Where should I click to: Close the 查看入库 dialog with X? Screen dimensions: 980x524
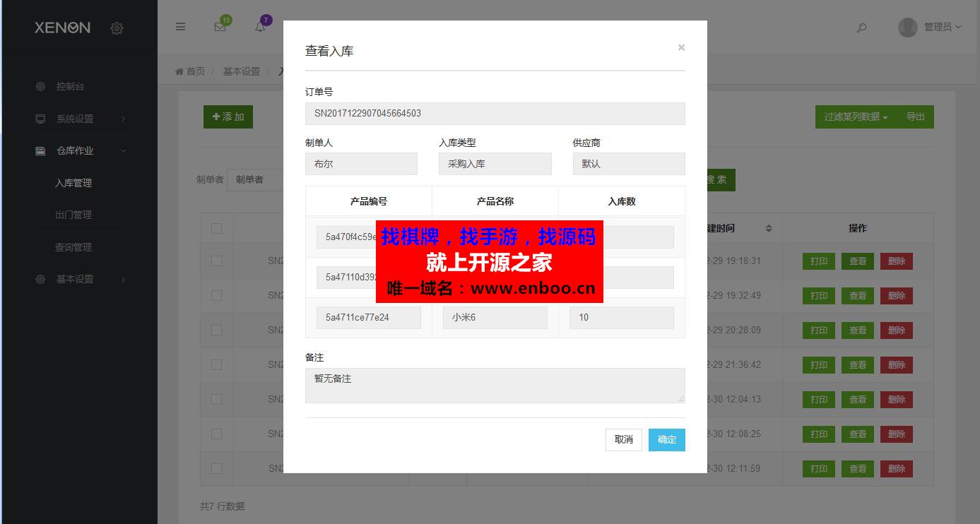coord(681,47)
